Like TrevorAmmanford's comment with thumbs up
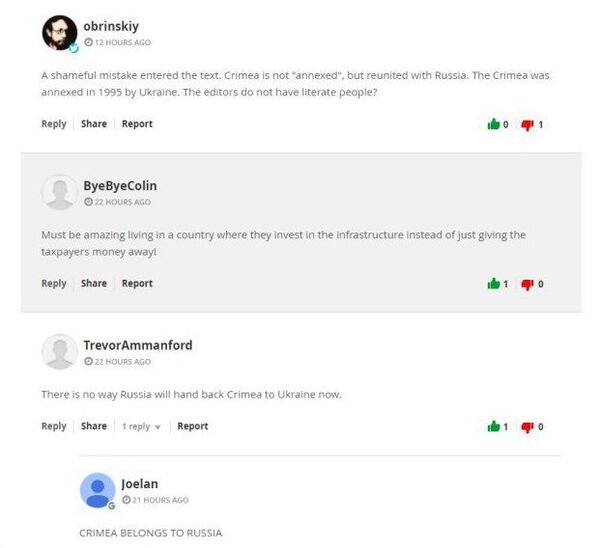Viewport: 600px width, 548px height. coord(493,427)
